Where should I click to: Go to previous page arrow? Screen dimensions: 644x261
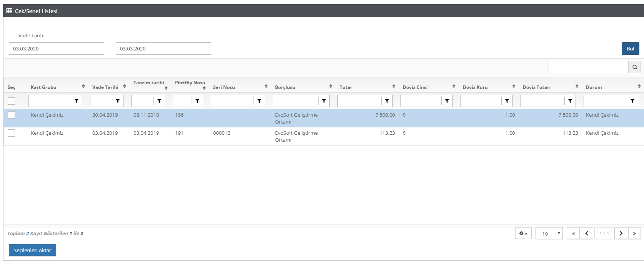(x=586, y=233)
